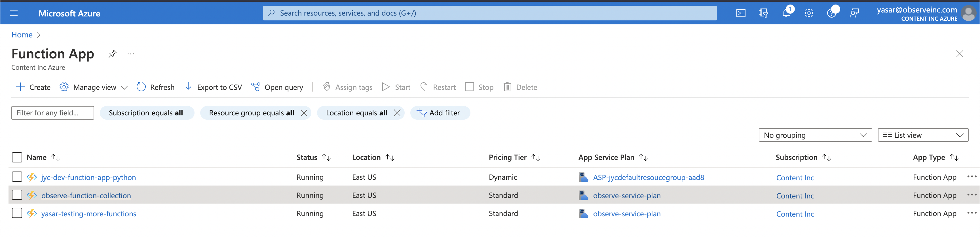Open the List view dropdown

(922, 135)
